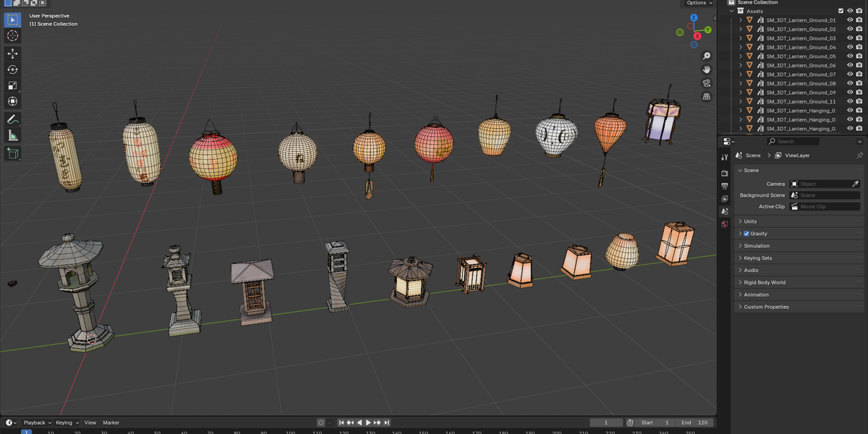The width and height of the screenshot is (868, 434).
Task: Hide SM_3DT_Lantern_Ground_01 with eye icon
Action: (x=850, y=20)
